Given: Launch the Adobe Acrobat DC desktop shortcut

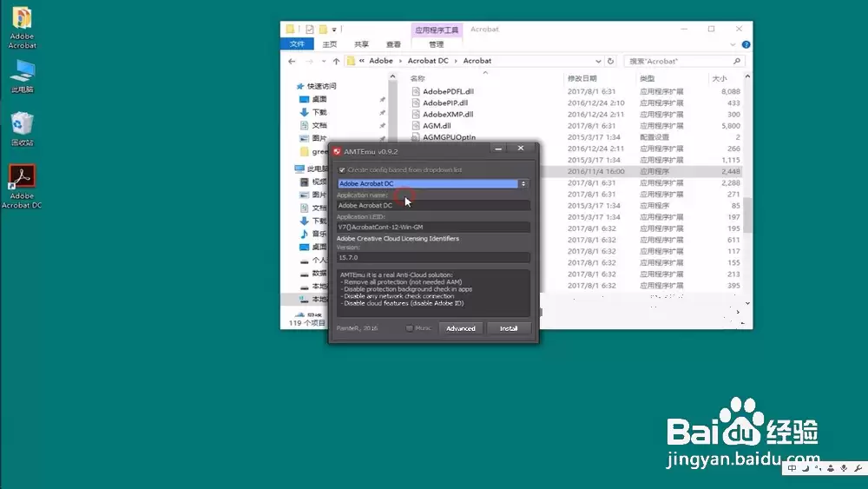Looking at the screenshot, I should click(x=22, y=186).
